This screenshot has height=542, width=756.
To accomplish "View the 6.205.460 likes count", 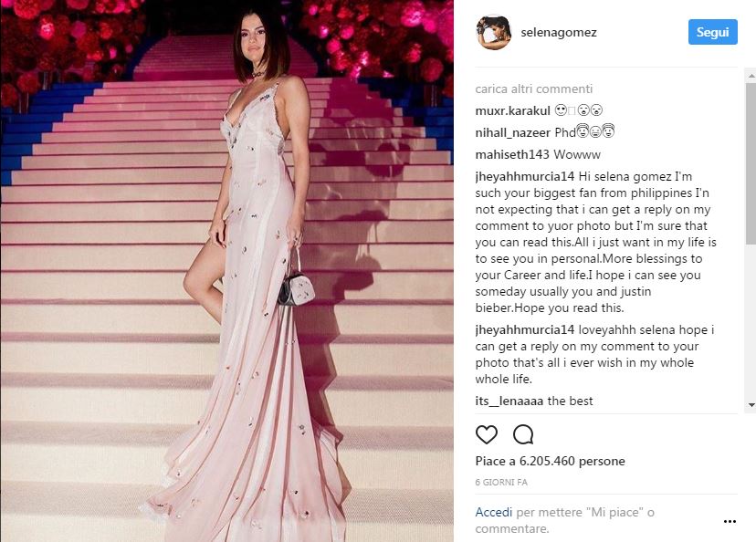I will [551, 461].
